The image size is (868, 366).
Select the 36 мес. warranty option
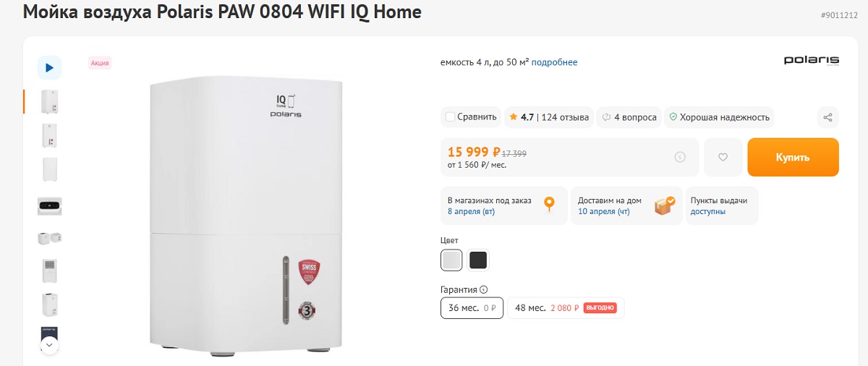point(472,308)
